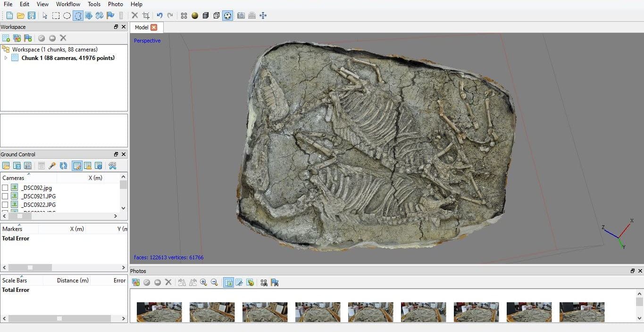
Task: Open the Photo menu
Action: coord(115,4)
